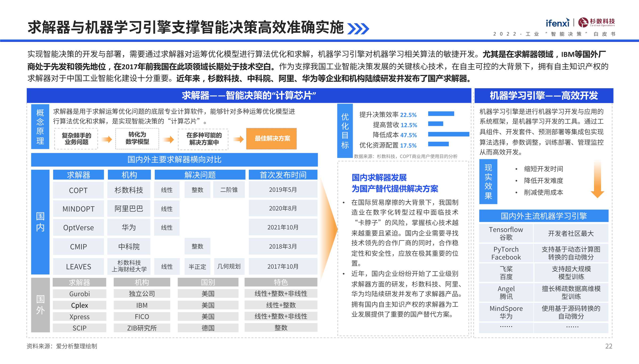Screen dimensions: 639x364
Task: Click the COPT solver cell
Action: (x=78, y=190)
